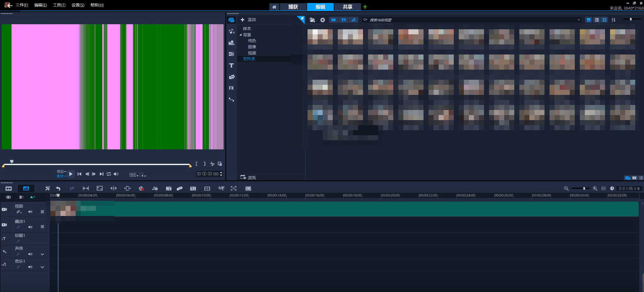
Task: Open the Title (T) library icon
Action: tap(231, 65)
